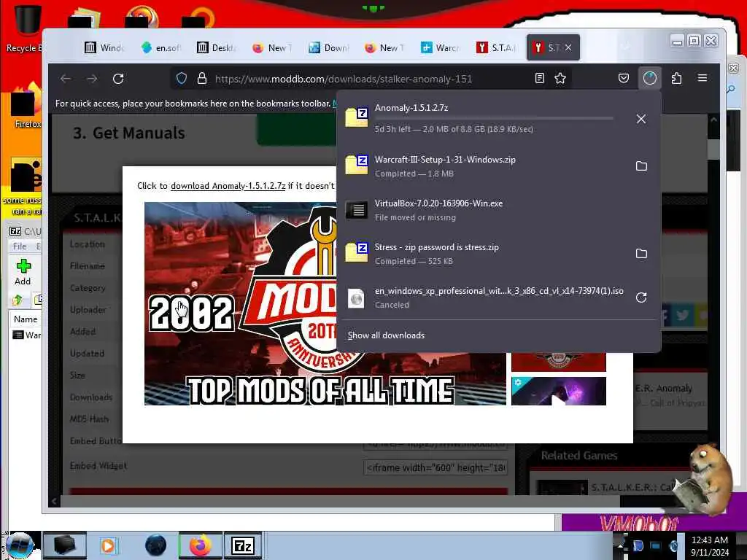
Task: Open the tracking protection shield icon
Action: coord(182,79)
